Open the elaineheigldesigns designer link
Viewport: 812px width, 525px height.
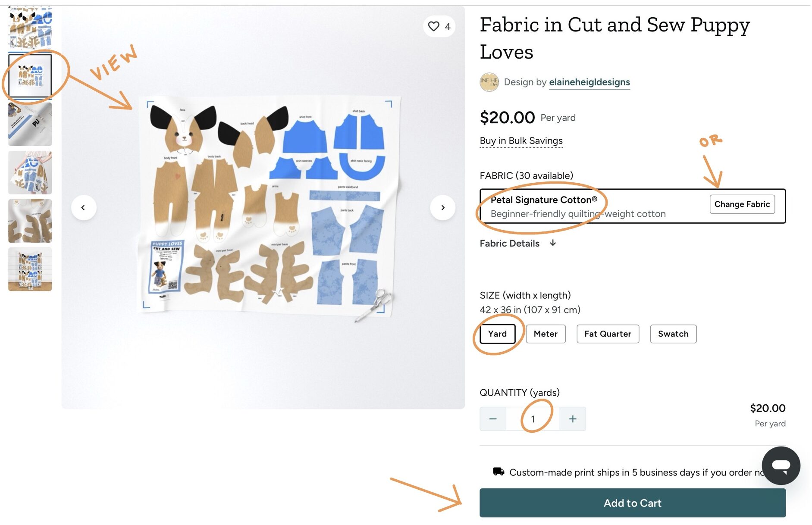click(589, 82)
